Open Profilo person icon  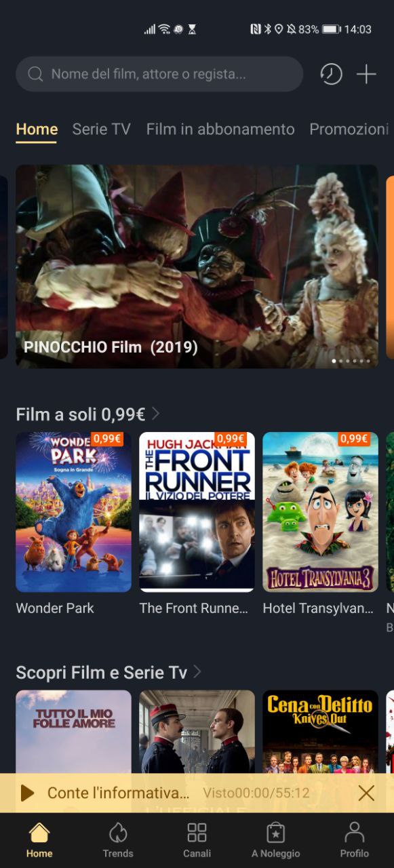tap(354, 833)
